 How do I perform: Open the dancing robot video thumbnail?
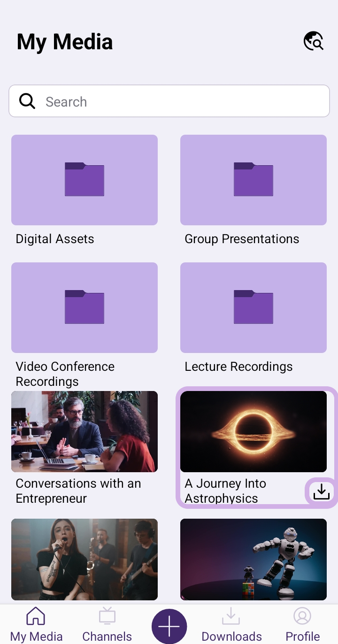click(253, 559)
